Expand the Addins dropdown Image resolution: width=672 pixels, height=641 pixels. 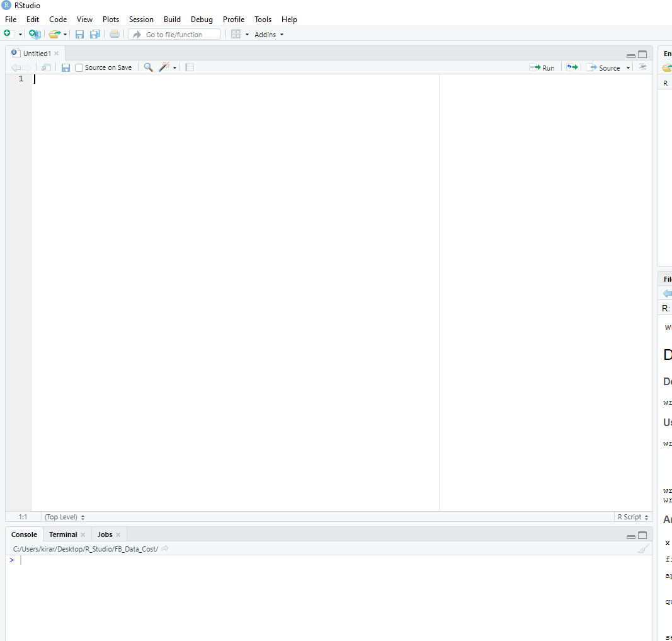[269, 35]
